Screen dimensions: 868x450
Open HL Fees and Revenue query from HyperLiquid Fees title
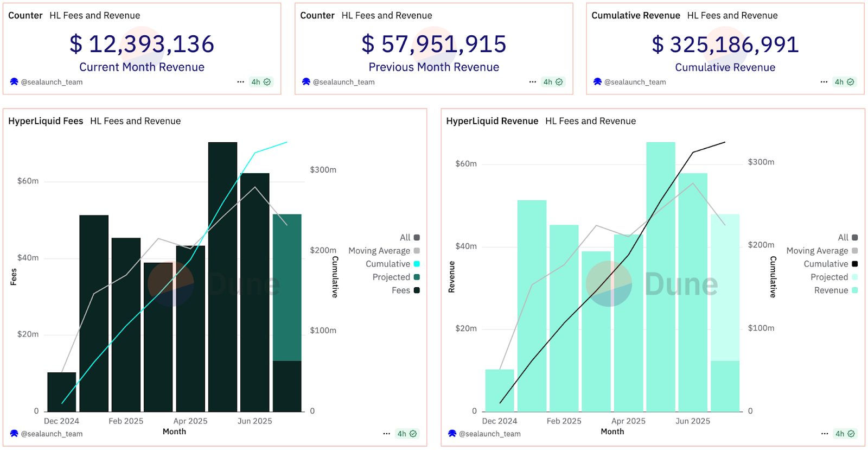(x=135, y=121)
